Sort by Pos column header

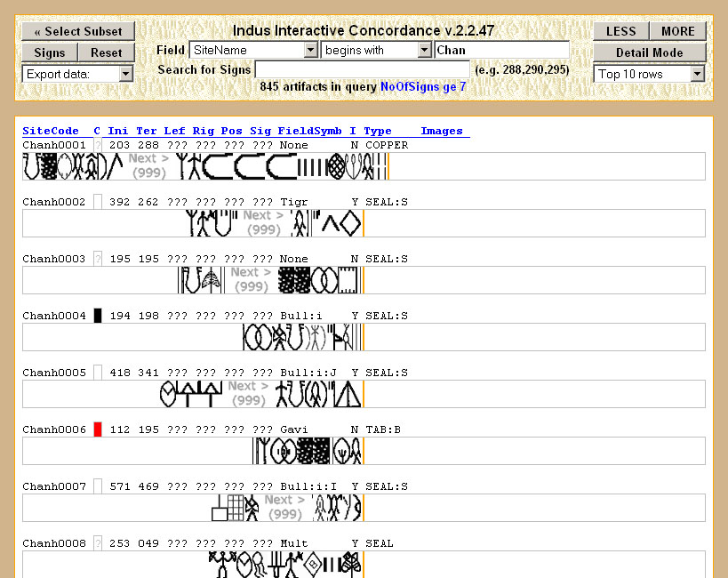click(231, 131)
